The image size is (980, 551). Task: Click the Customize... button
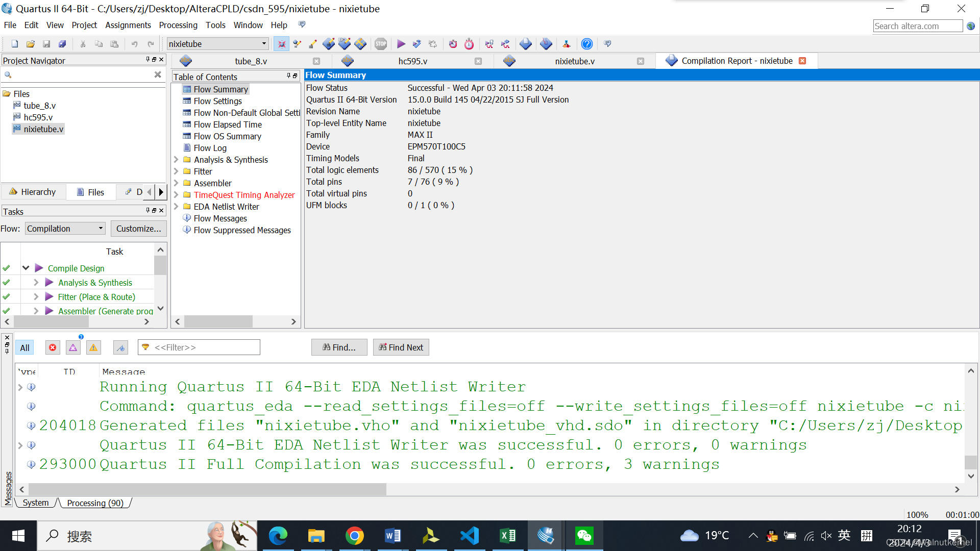click(138, 229)
